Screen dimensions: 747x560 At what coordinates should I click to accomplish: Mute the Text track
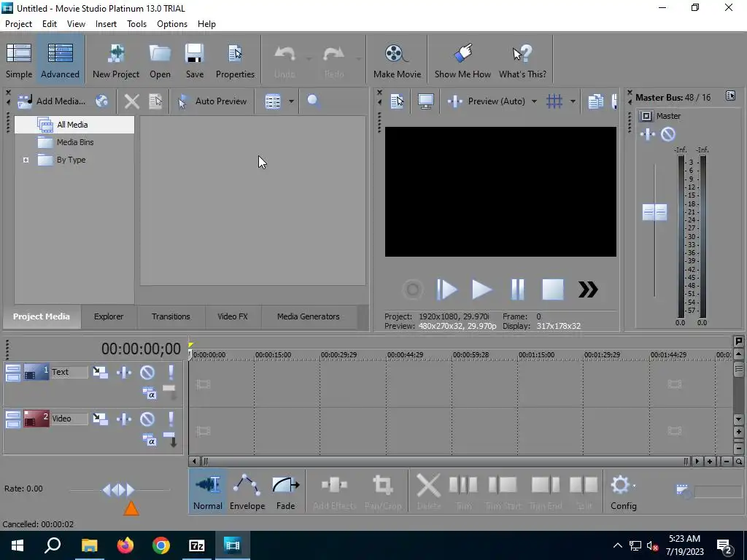click(x=147, y=372)
